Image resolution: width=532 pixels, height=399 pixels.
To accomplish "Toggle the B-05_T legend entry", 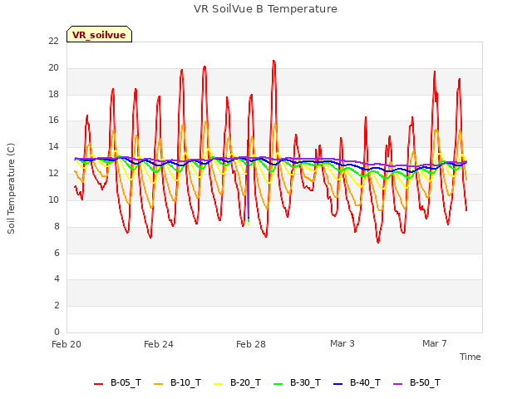I will 117,383.
